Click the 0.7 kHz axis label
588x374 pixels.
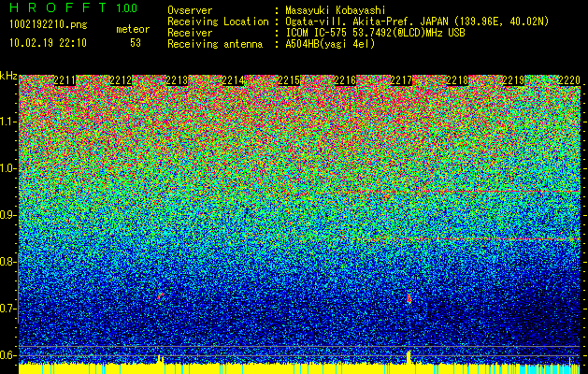pyautogui.click(x=7, y=309)
